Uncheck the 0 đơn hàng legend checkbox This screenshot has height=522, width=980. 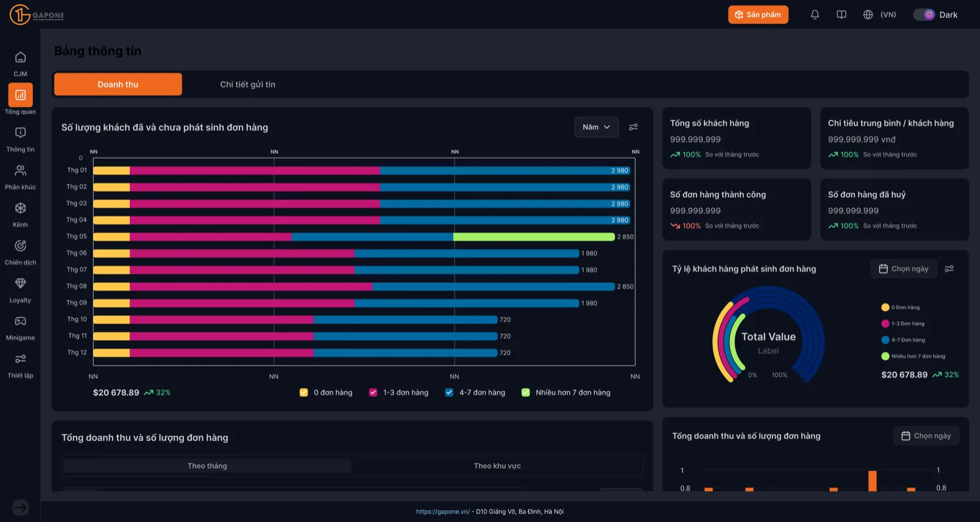(304, 393)
